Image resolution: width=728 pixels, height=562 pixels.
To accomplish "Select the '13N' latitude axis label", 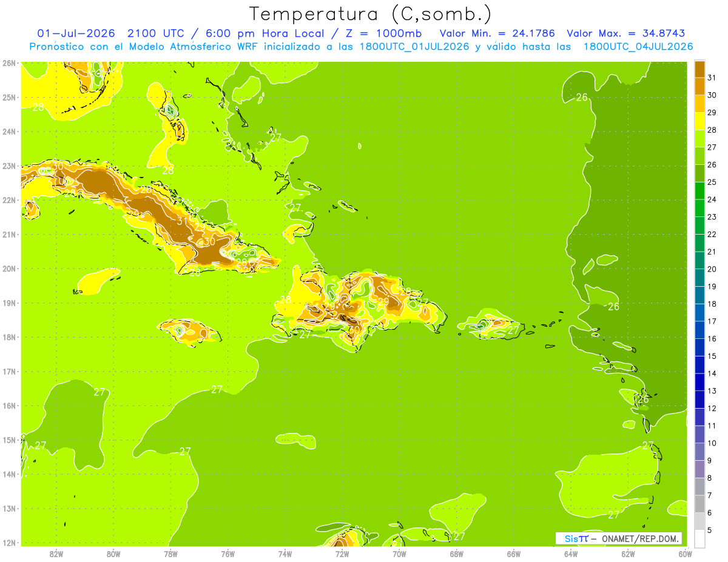I will click(x=9, y=508).
